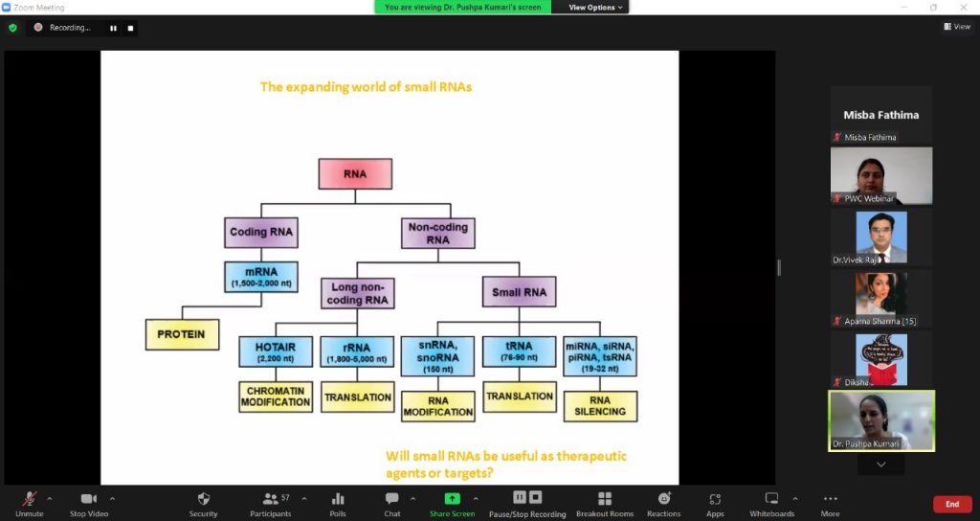
Task: Open Breakout Rooms
Action: pos(605,500)
